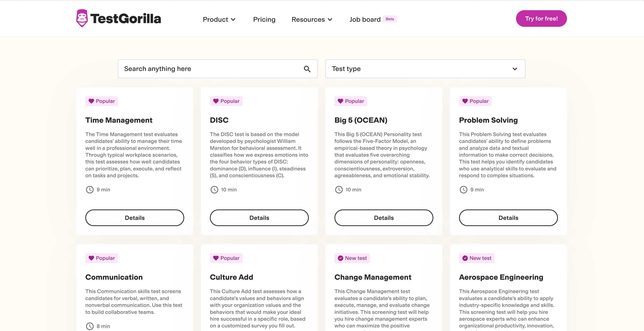Screen dimensions: 644x331
Task: Click the 10 min duration on DISC card
Action: [x=229, y=190]
